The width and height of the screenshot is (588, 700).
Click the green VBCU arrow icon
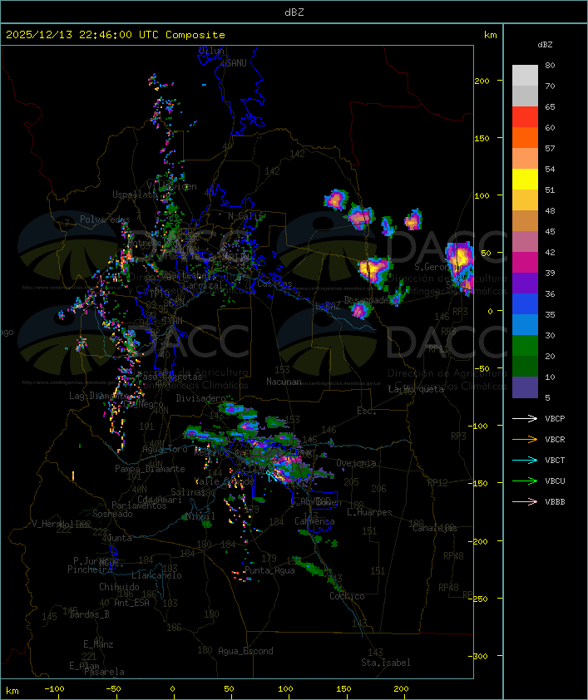[x=525, y=481]
